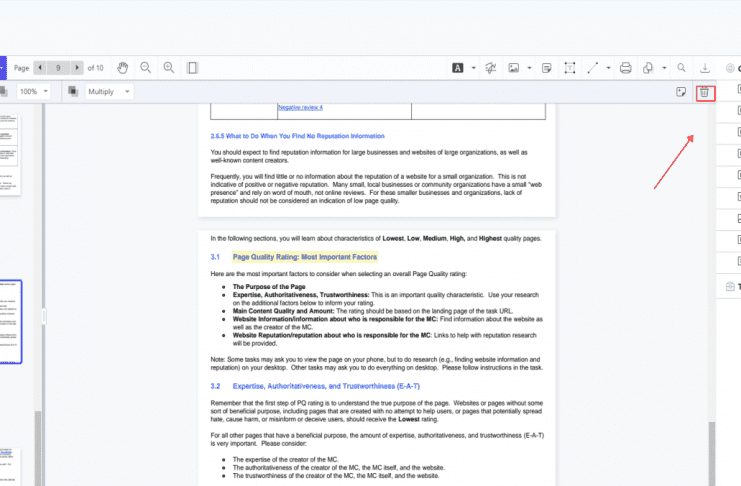Open the 'Negative review 4' link

point(301,107)
